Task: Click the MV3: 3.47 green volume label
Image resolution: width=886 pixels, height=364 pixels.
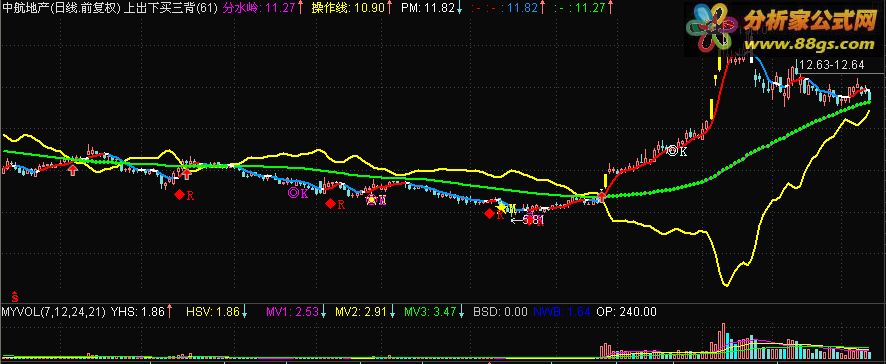Action: click(430, 311)
